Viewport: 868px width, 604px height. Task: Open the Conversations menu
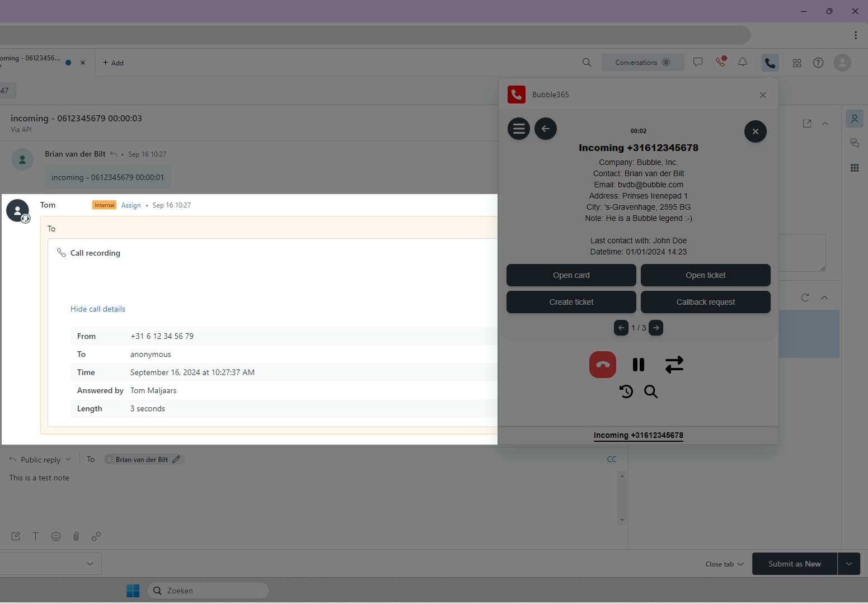point(642,63)
